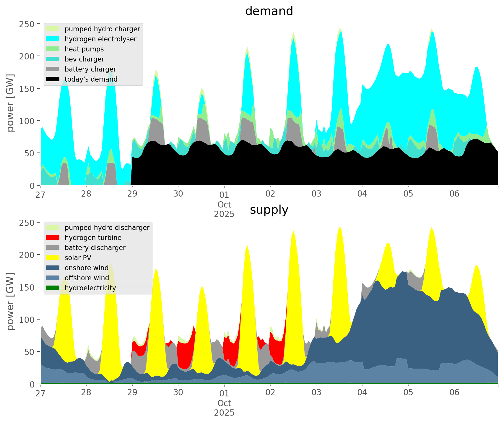Image resolution: width=504 pixels, height=423 pixels.
Task: Select the "pumped hydro charger" legend label
Action: 102,29
